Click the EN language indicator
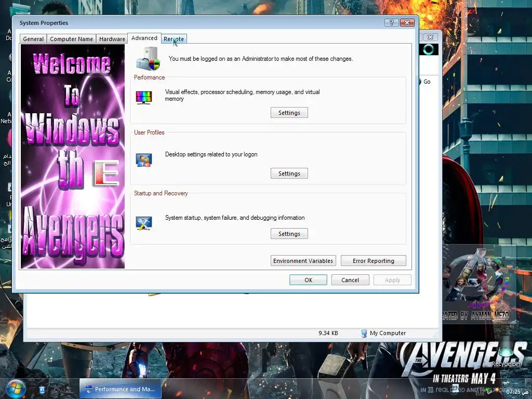This screenshot has height=399, width=532. click(456, 388)
